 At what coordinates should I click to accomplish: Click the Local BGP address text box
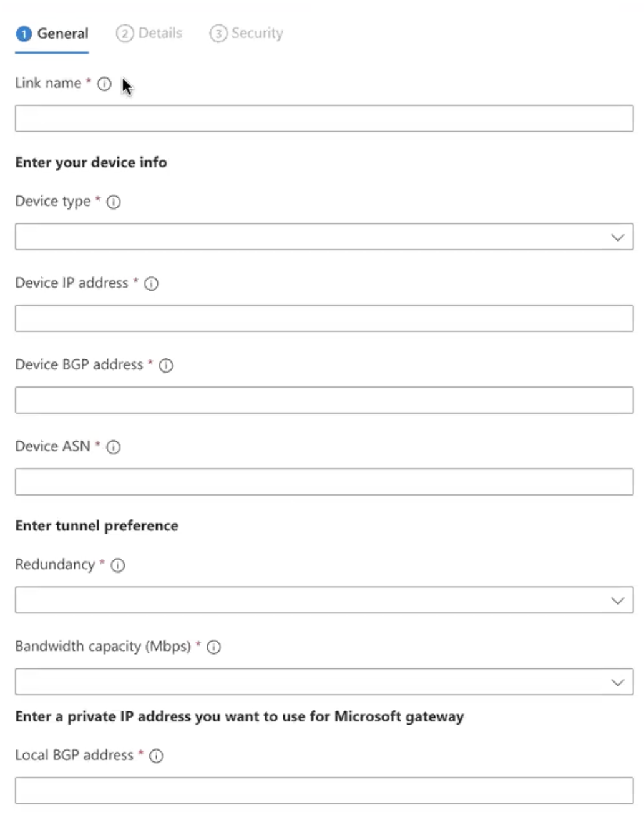(x=324, y=791)
